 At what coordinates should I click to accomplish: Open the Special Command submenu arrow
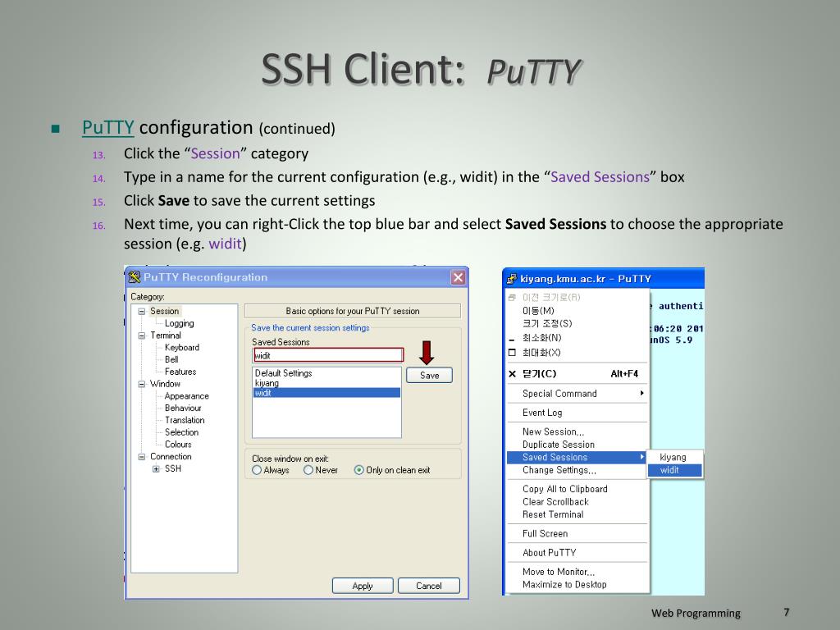tap(641, 393)
